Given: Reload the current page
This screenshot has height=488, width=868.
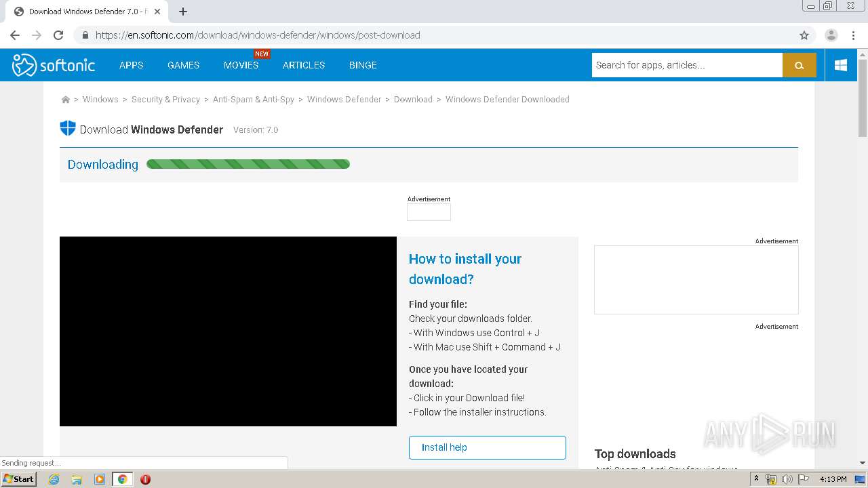Looking at the screenshot, I should click(58, 35).
